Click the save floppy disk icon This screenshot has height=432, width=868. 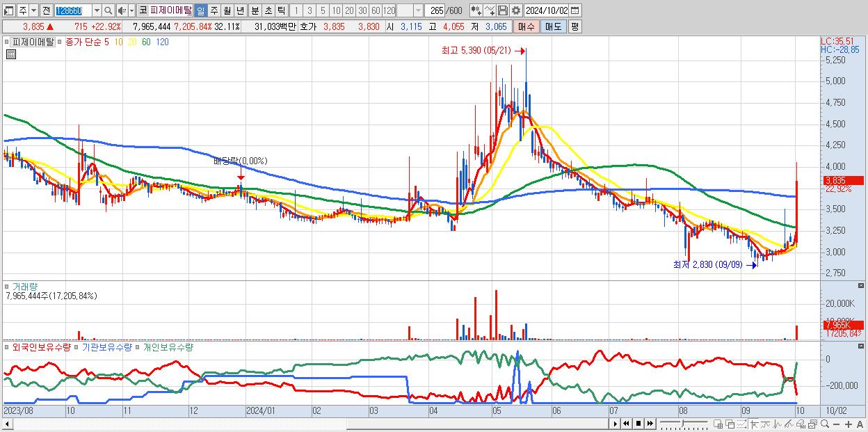pos(502,10)
